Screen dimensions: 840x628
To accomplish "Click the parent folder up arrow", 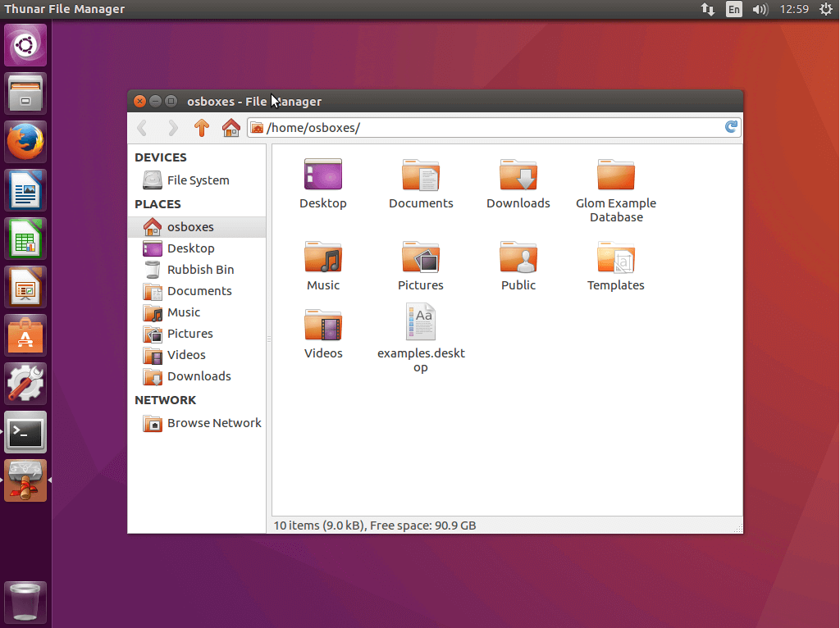I will [202, 128].
